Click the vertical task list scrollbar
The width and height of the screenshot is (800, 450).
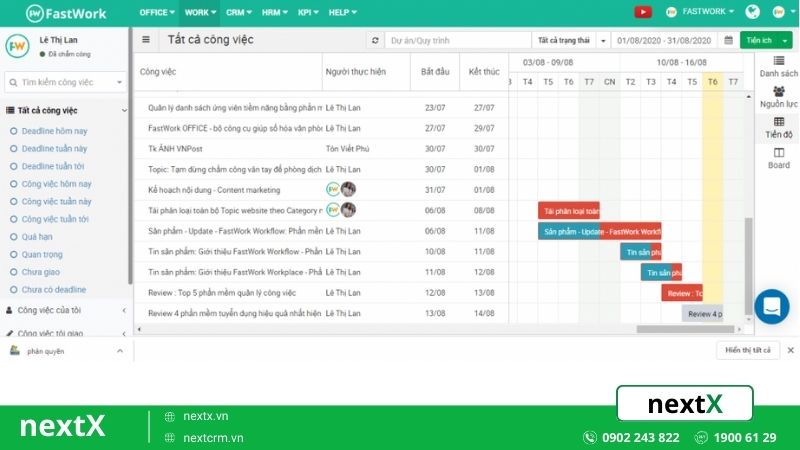tap(748, 265)
